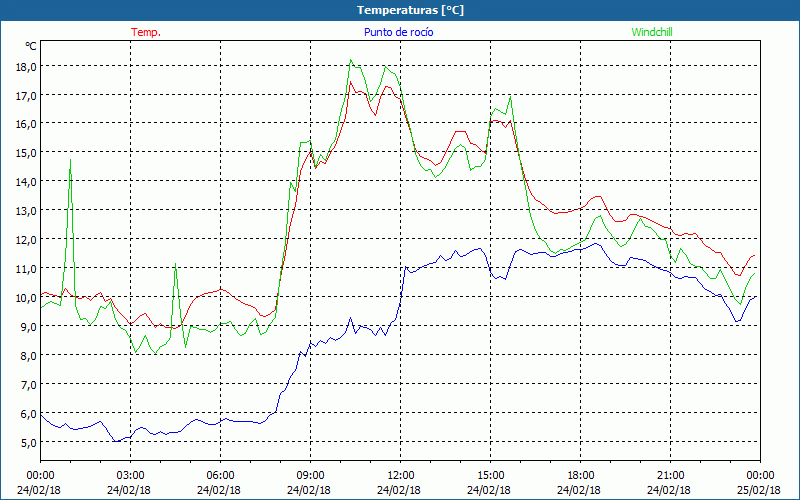Screen dimensions: 800x500
Task: Select the blue 'Punto de rocío' legend label
Action: coord(398,32)
